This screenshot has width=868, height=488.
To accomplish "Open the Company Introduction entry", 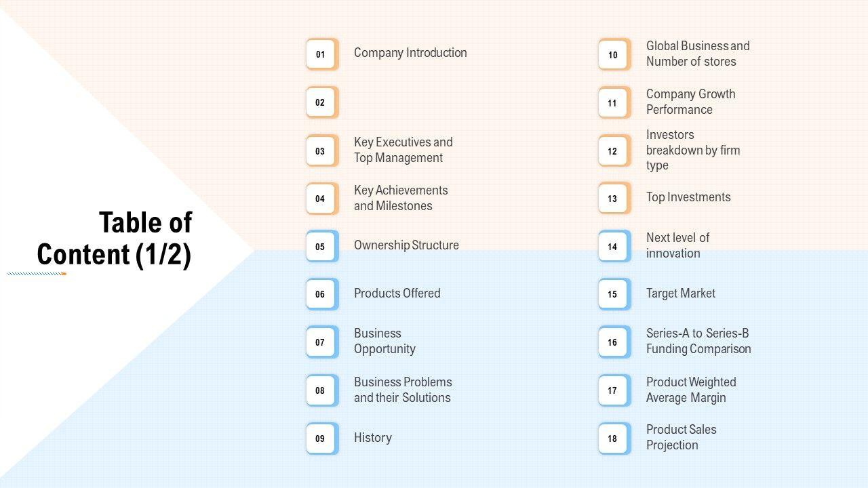I will (410, 53).
